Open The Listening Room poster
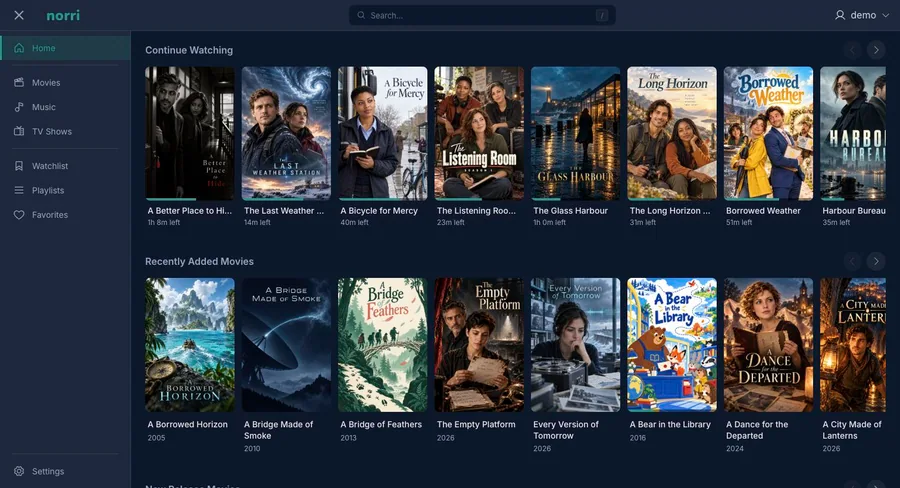Viewport: 900px width, 488px height. point(479,133)
